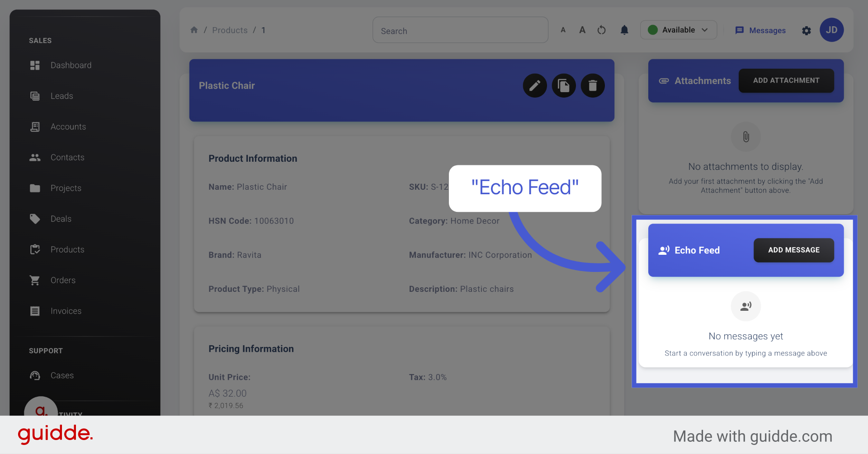The width and height of the screenshot is (868, 454).
Task: Open the settings gear
Action: click(807, 31)
